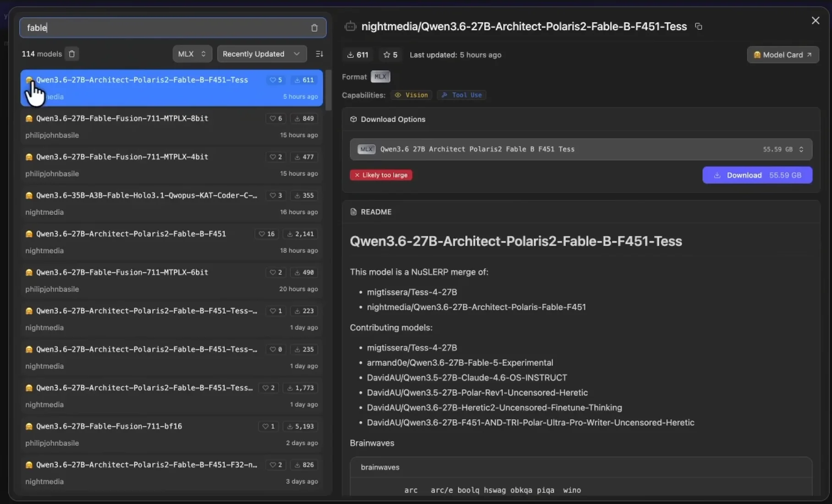Image resolution: width=832 pixels, height=504 pixels.
Task: Select the Qwen3.6-27B-Fable-Fusion-711-MTPLX-6bit model
Action: (171, 280)
